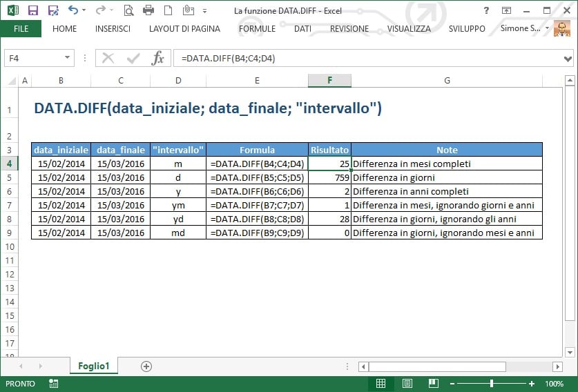Screen dimensions: 578x392
Task: Click the interval cell "ym"
Action: point(178,205)
